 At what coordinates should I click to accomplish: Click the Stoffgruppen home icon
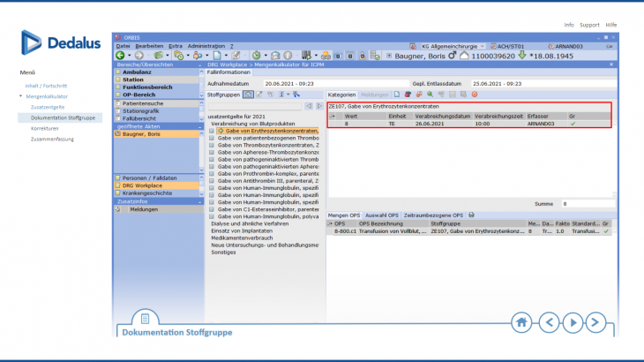pos(248,94)
